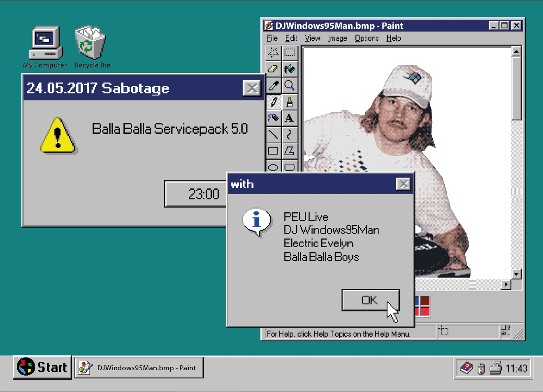
Task: Click the 23:00 button in Sabotage dialog
Action: 196,194
